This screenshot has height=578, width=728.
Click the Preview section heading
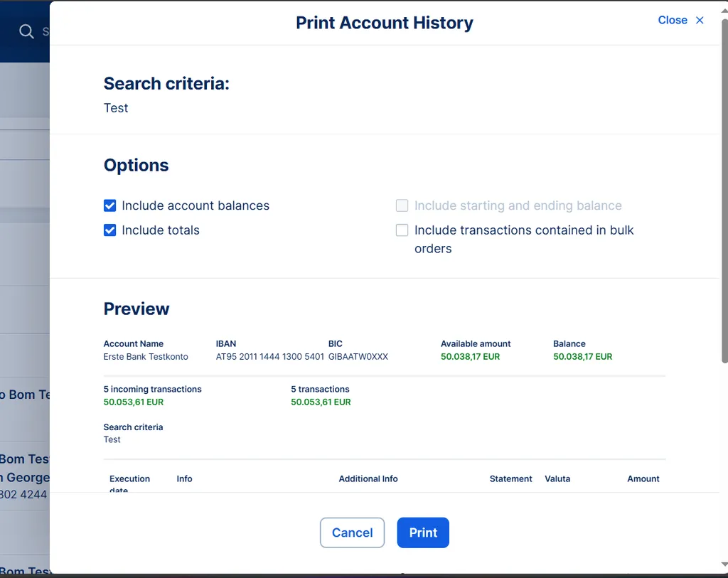(136, 309)
